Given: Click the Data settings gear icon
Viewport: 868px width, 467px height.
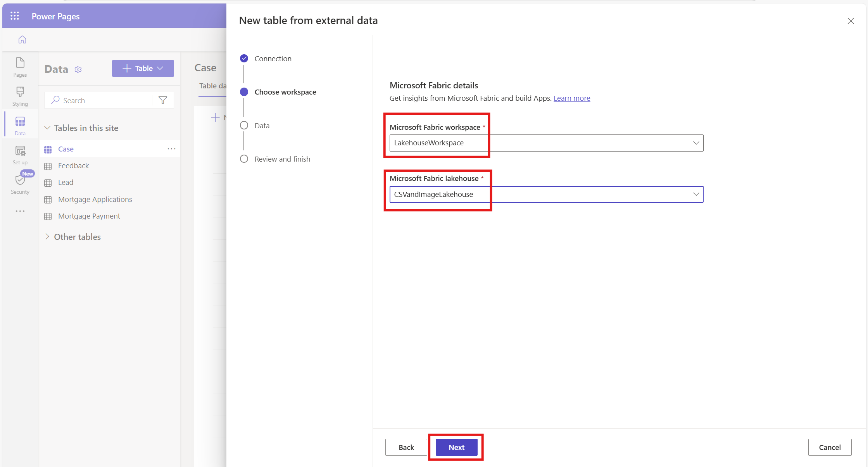Looking at the screenshot, I should (x=78, y=69).
